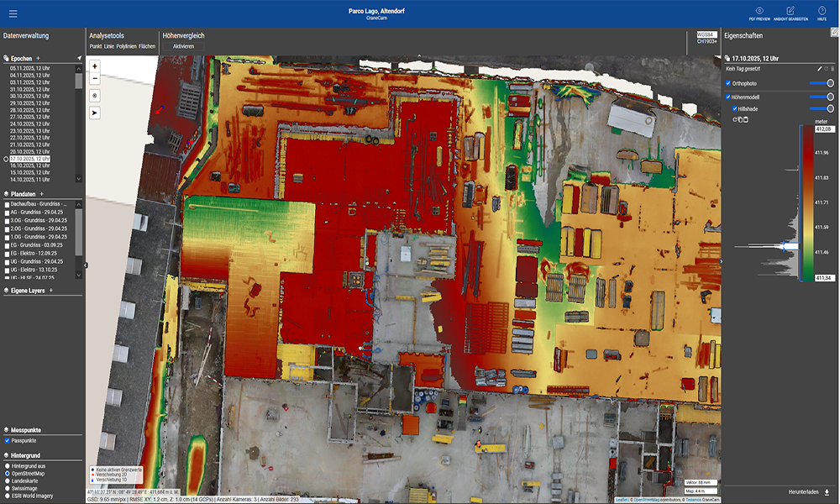The width and height of the screenshot is (840, 504).
Task: Download data with Herunterladen arrow icon
Action: point(827,491)
